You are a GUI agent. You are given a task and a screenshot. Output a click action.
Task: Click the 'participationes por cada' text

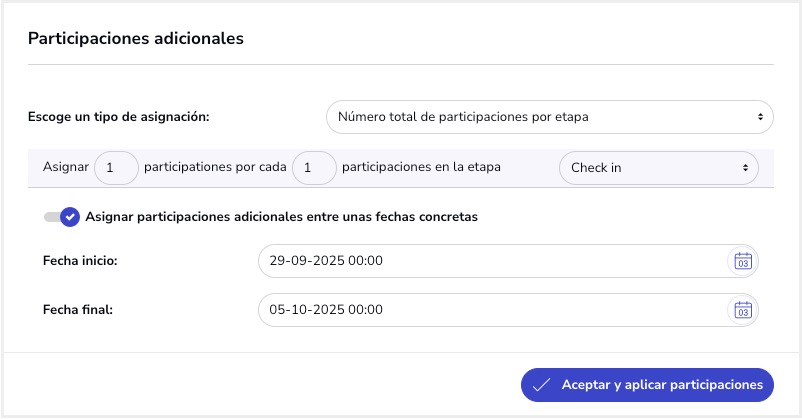pyautogui.click(x=216, y=167)
